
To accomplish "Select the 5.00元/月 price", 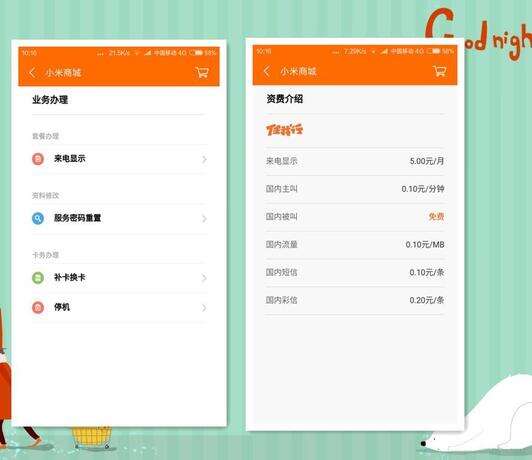I will pos(427,161).
